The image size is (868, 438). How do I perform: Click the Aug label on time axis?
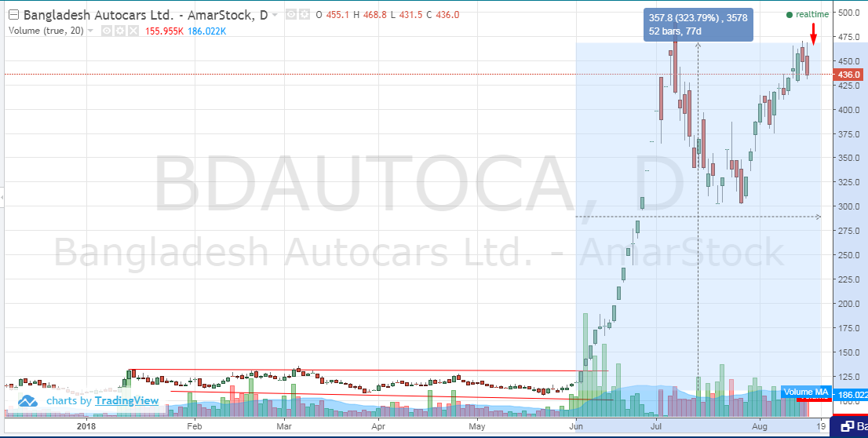point(760,426)
